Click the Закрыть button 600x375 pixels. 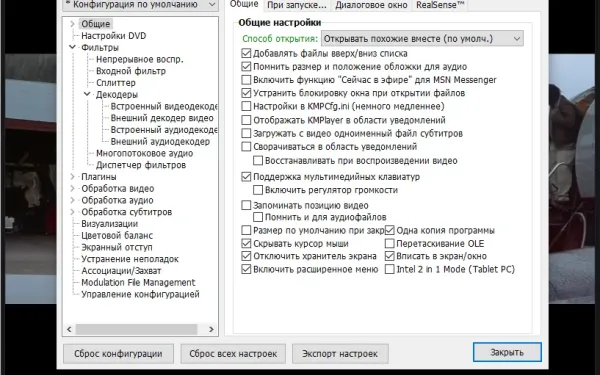coord(507,352)
